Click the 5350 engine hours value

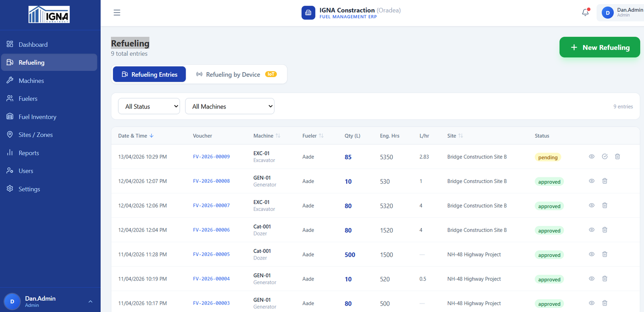(386, 157)
